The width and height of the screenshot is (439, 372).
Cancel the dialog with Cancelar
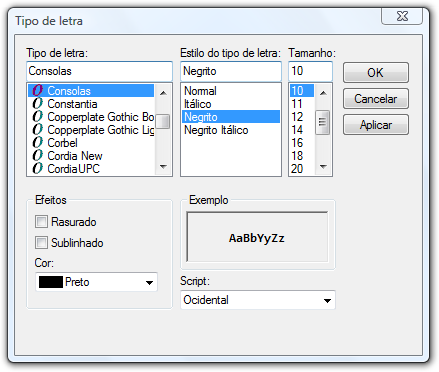[376, 99]
